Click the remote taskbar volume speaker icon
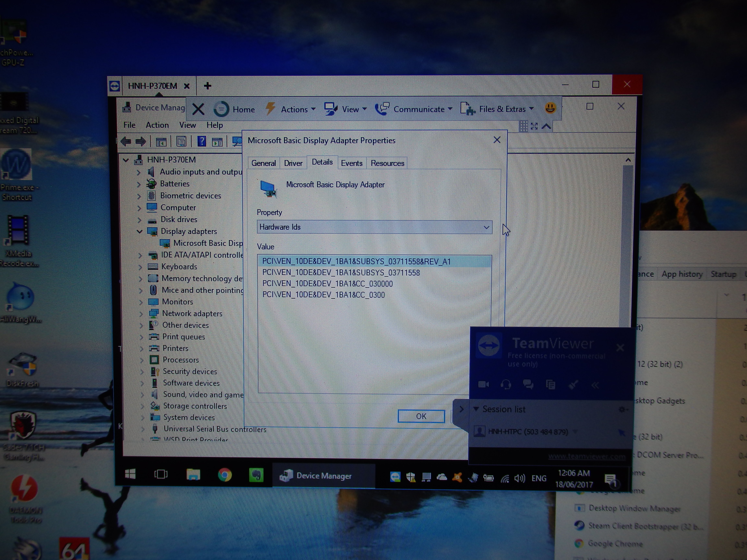Image resolution: width=747 pixels, height=560 pixels. click(519, 478)
